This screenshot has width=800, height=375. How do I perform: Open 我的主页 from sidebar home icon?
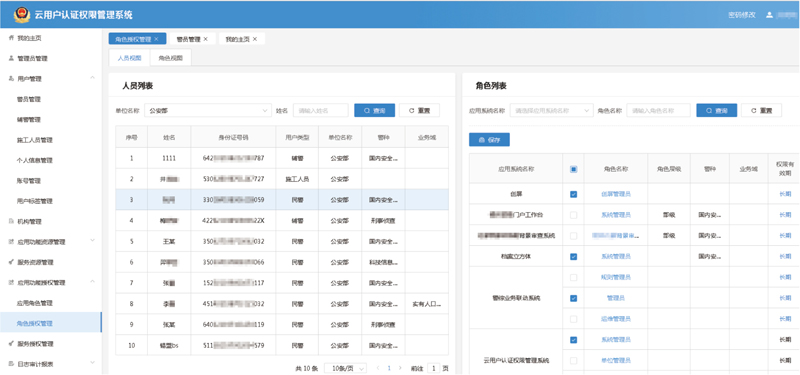click(x=12, y=38)
